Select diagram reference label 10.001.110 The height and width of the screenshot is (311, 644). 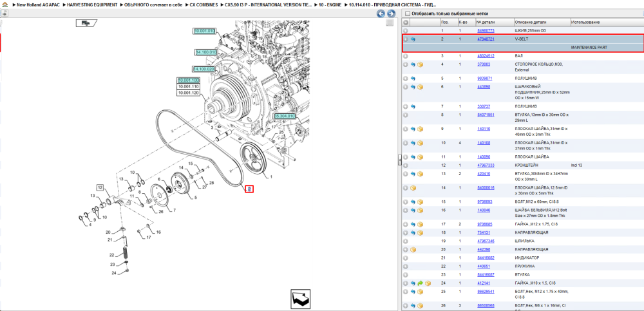188,87
